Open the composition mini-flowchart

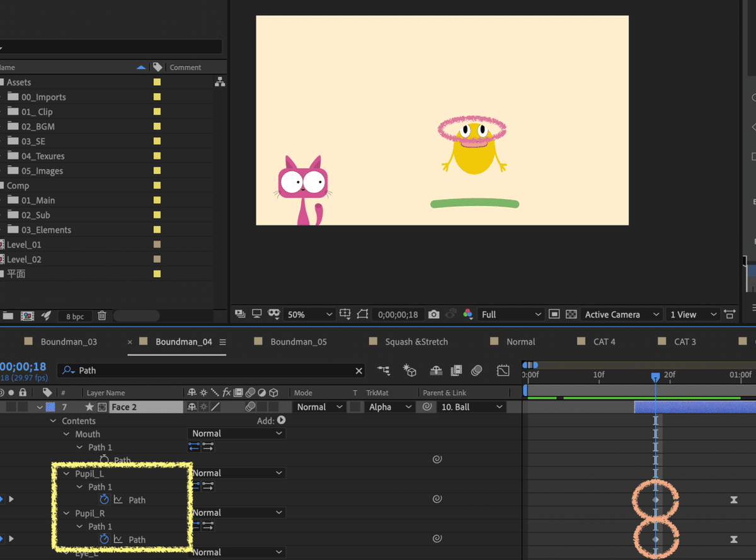coord(384,371)
